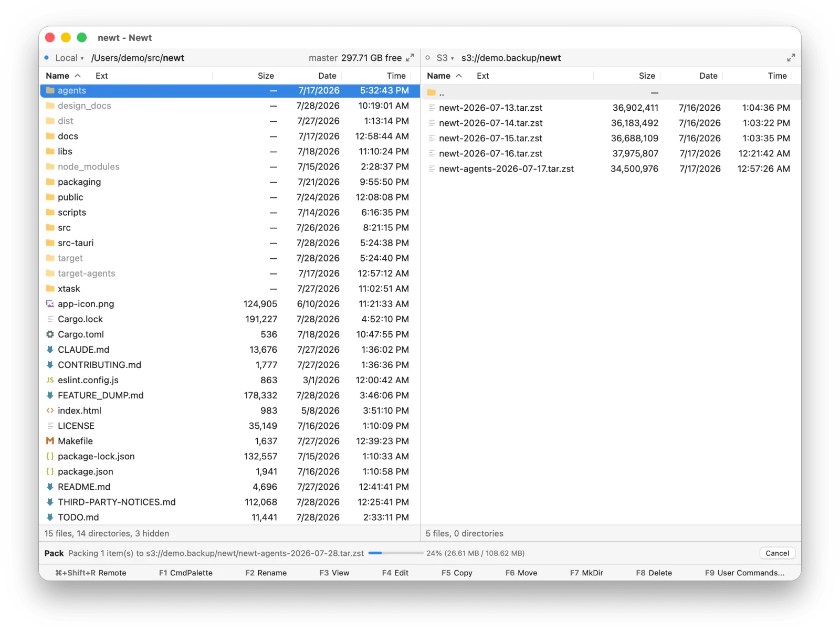Click the agents folder icon

(50, 90)
